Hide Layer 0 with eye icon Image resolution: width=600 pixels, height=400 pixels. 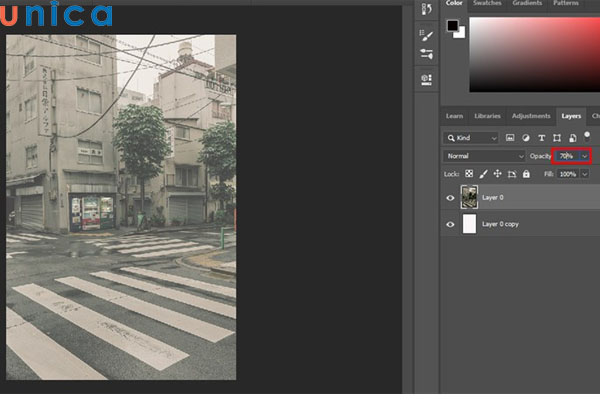pos(450,198)
